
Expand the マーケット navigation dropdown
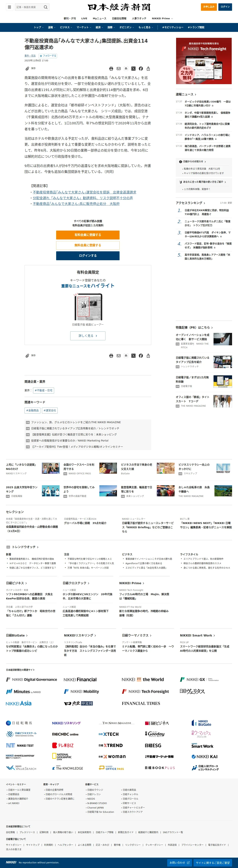pos(84,27)
